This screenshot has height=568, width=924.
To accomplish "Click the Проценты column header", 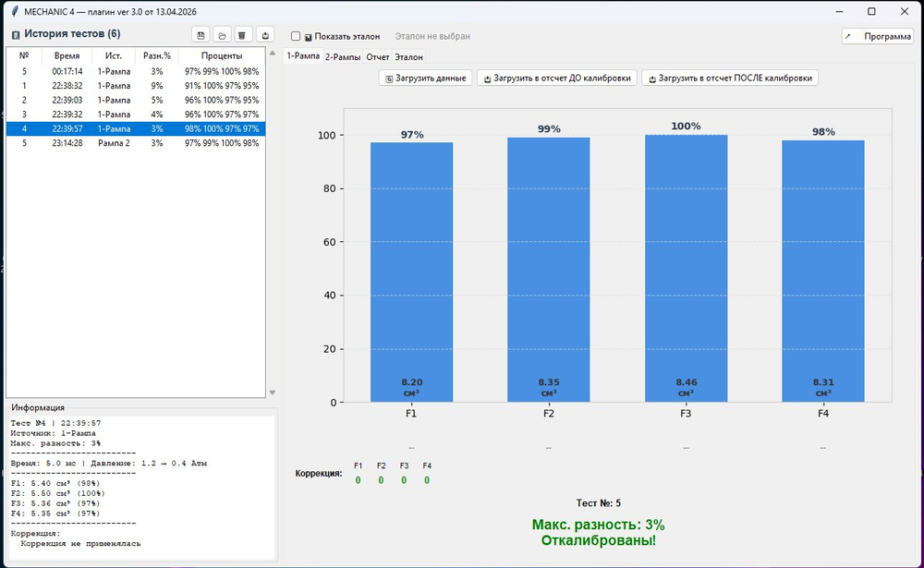I will coord(221,56).
